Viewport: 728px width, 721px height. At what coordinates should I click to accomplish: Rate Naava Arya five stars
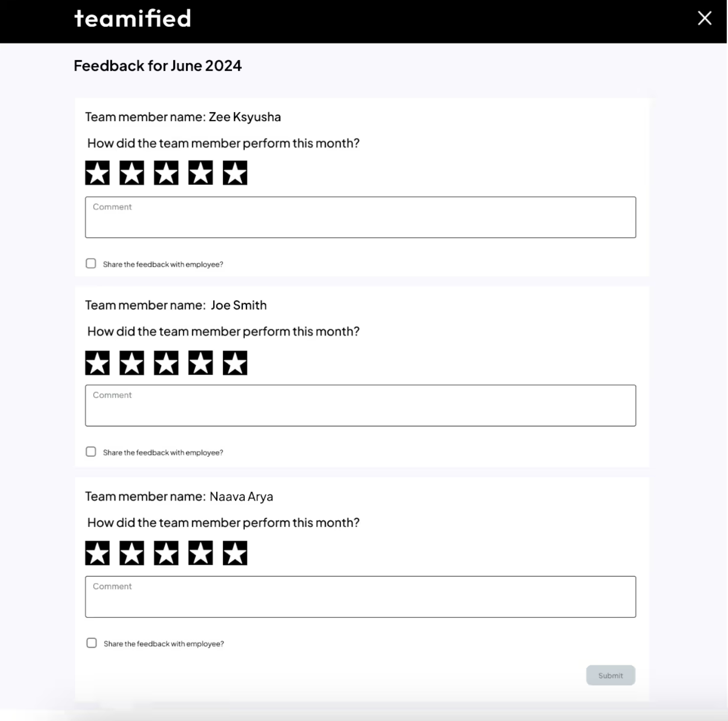(235, 553)
